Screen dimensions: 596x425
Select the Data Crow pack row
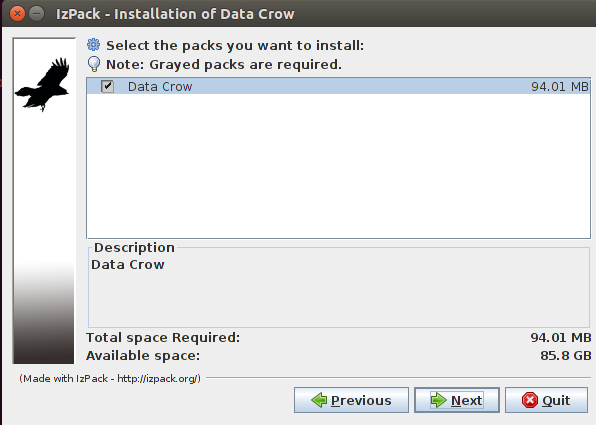pos(338,86)
